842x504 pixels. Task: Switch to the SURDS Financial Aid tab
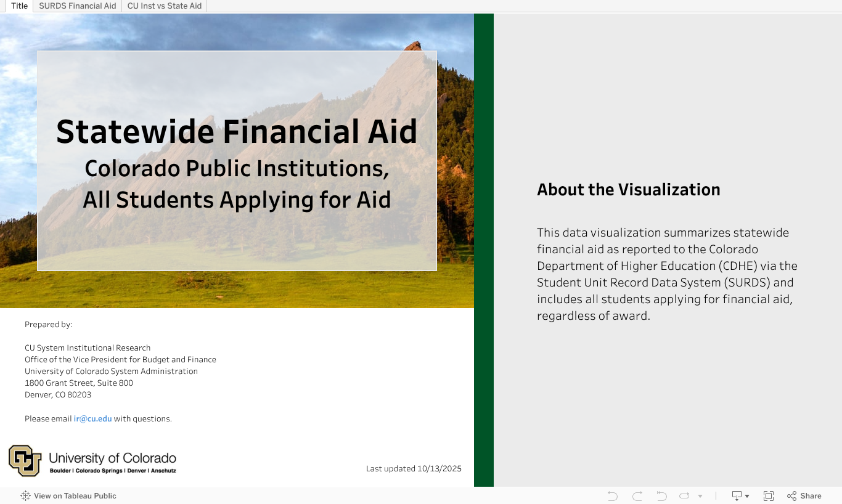[77, 6]
